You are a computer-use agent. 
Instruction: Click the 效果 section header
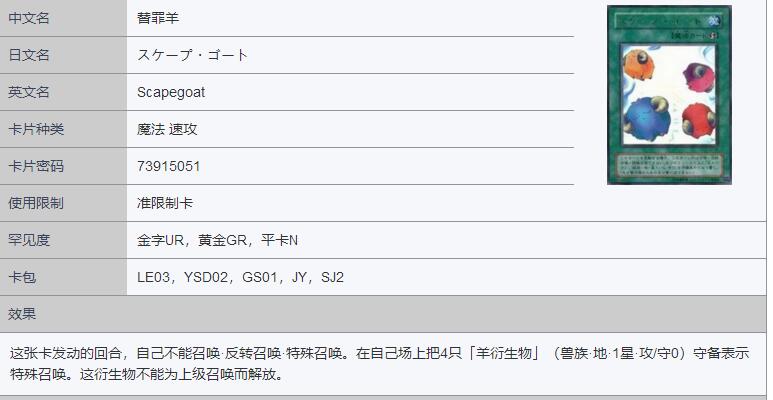pos(22,314)
